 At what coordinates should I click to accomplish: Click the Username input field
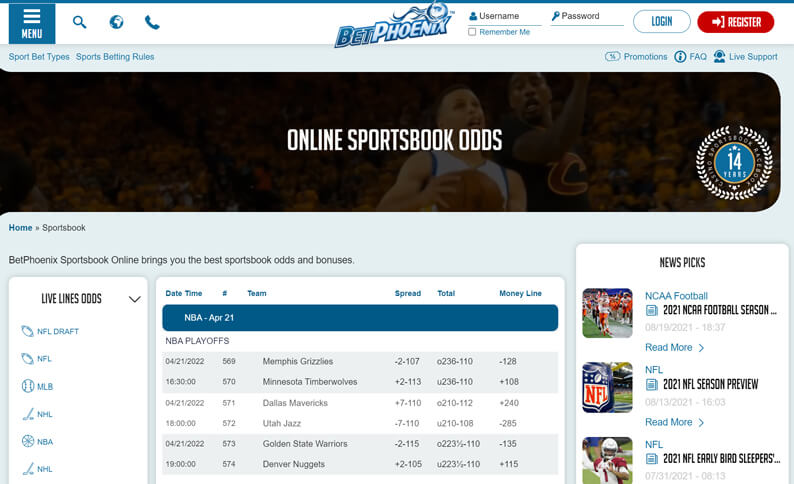[x=509, y=17]
